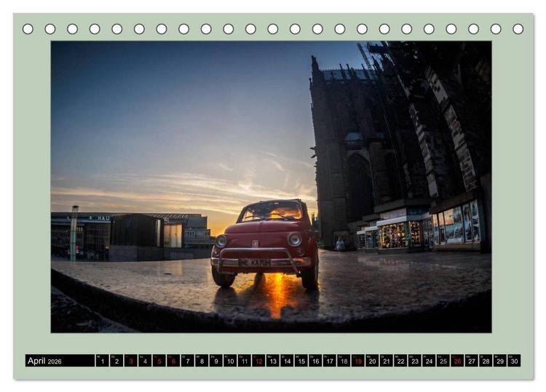This screenshot has height=392, width=546.
Task: Select day 22 in the date strip
Action: [401, 360]
